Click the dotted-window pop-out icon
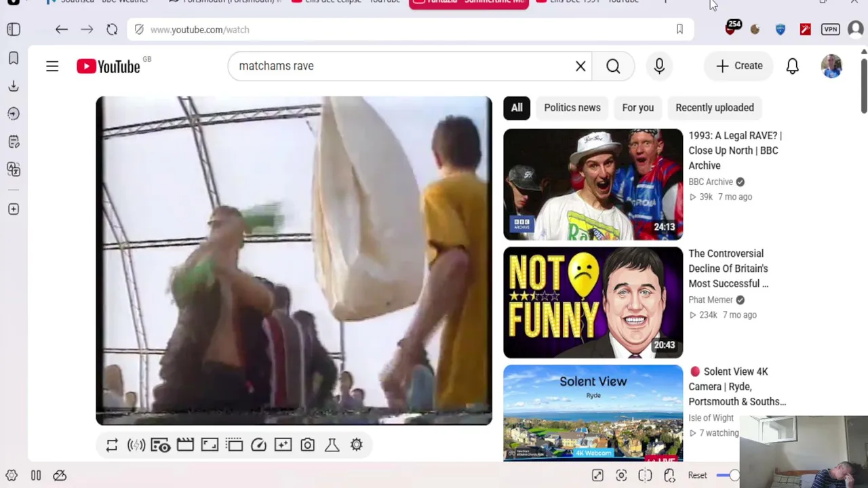Viewport: 868px width, 488px height. pos(234,445)
